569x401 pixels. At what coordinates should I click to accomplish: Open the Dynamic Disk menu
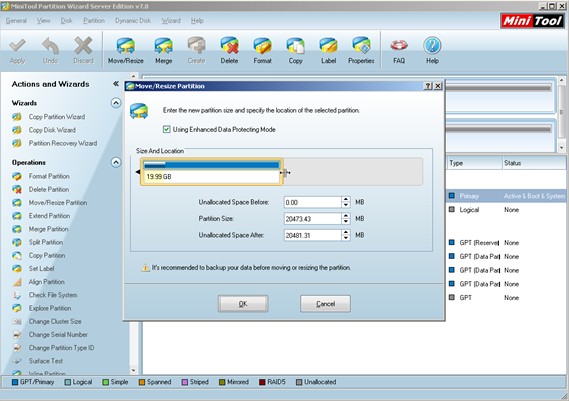tap(133, 21)
